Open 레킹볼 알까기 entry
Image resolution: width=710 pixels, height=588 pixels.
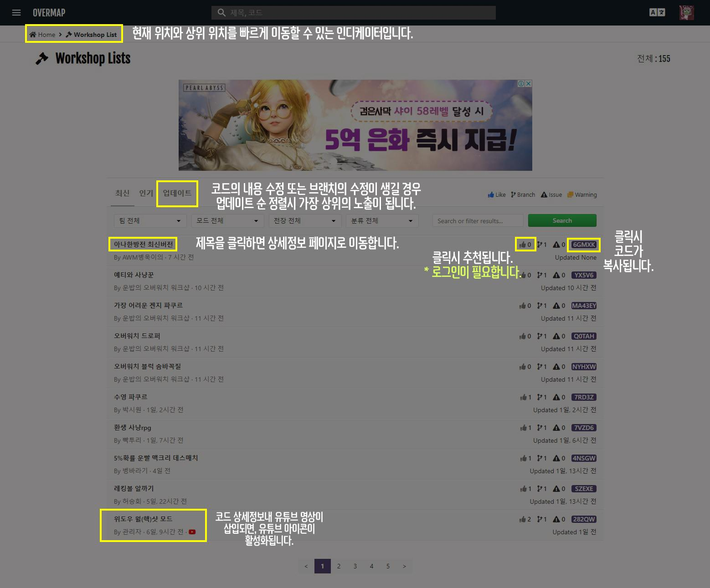pyautogui.click(x=134, y=488)
